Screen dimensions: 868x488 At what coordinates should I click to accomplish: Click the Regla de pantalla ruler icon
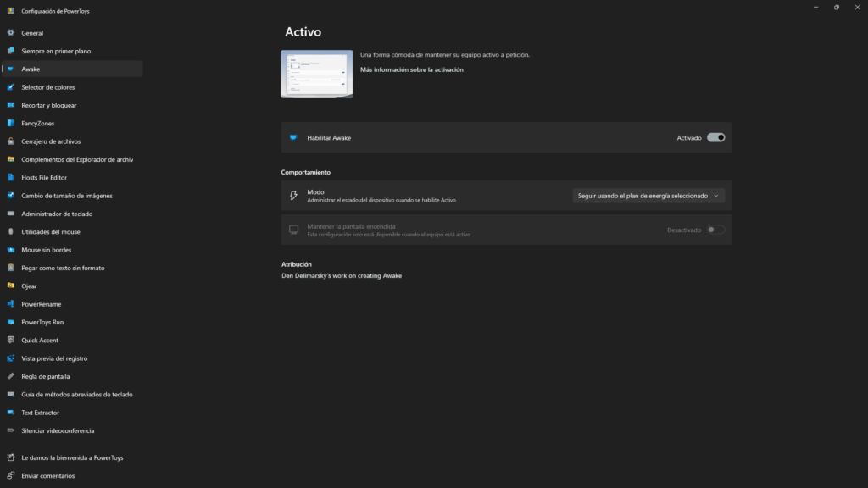10,376
